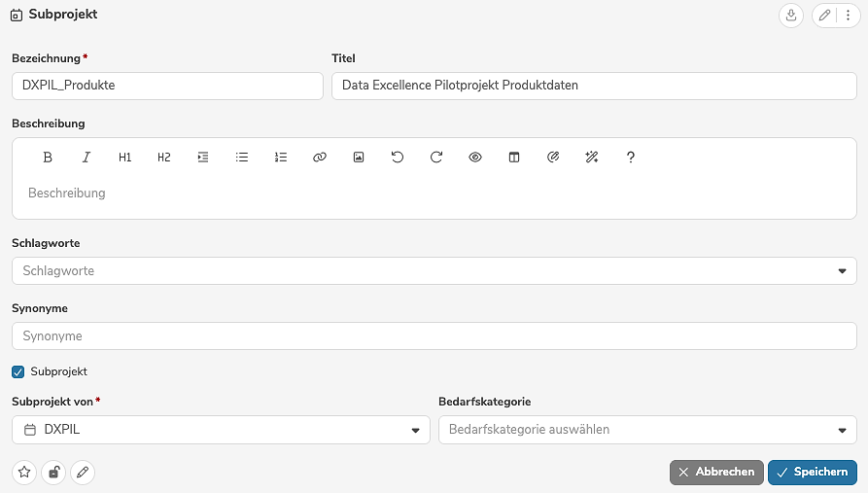This screenshot has width=868, height=493.
Task: Insert an image into the description
Action: click(x=359, y=157)
